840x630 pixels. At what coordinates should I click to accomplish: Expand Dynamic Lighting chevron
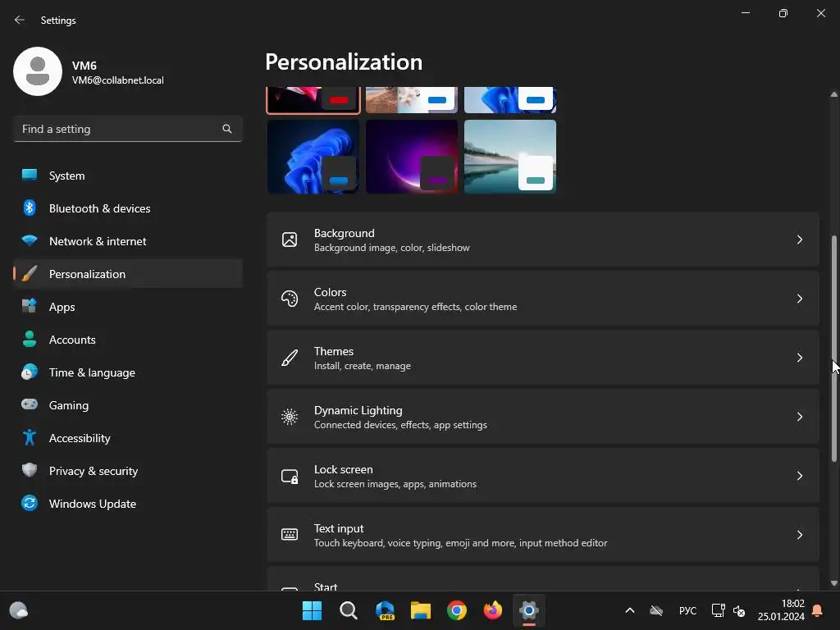799,417
